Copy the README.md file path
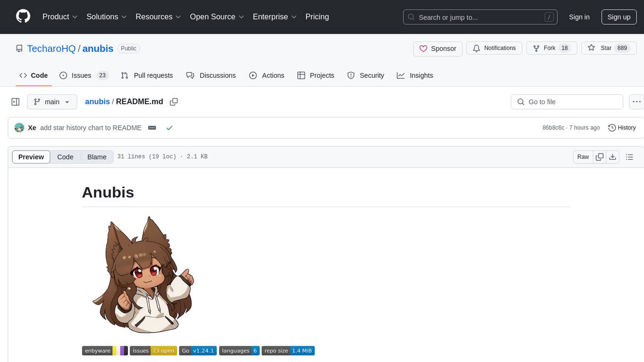 174,102
